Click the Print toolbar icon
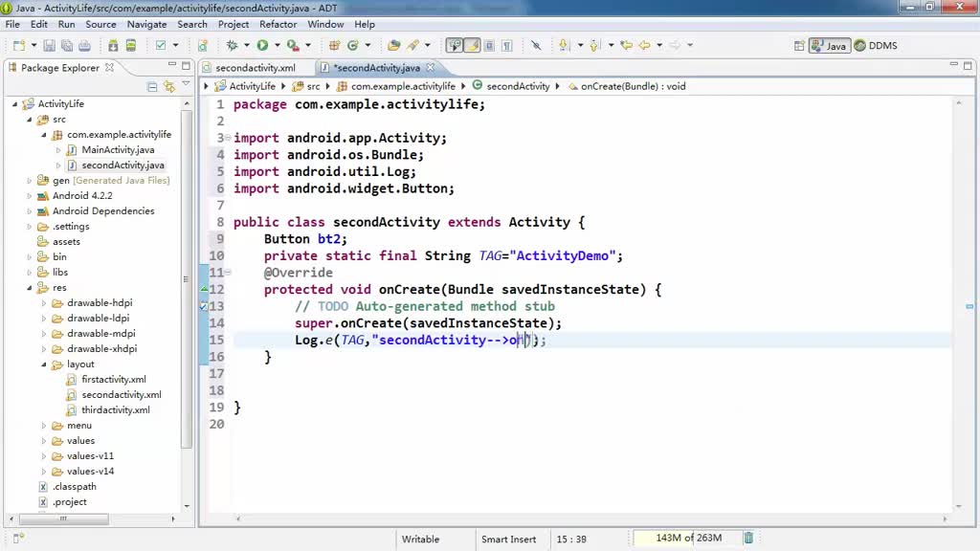980x551 pixels. pyautogui.click(x=84, y=46)
